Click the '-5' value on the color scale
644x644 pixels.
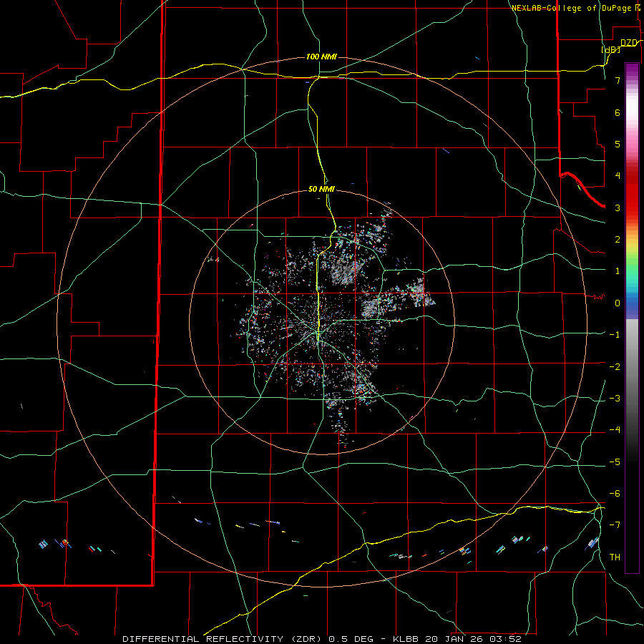point(615,462)
